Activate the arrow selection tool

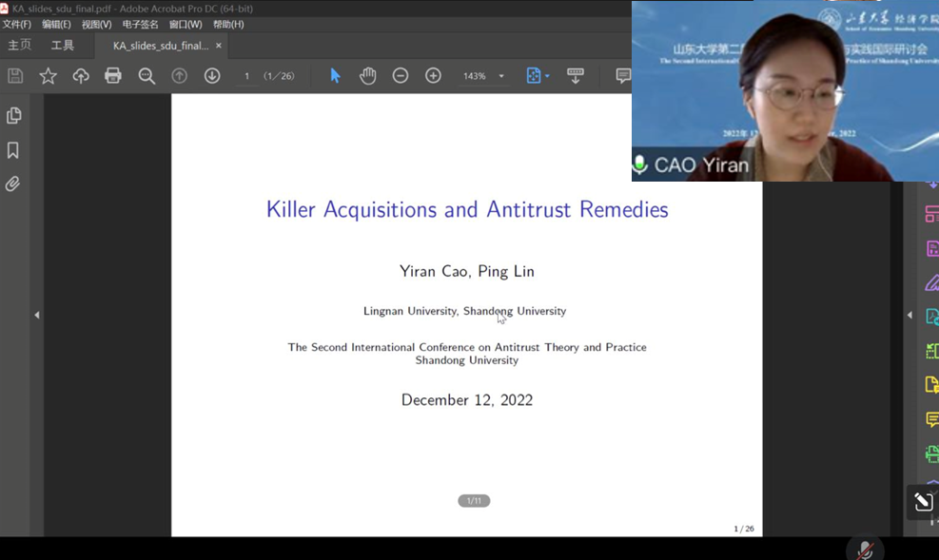click(x=335, y=76)
